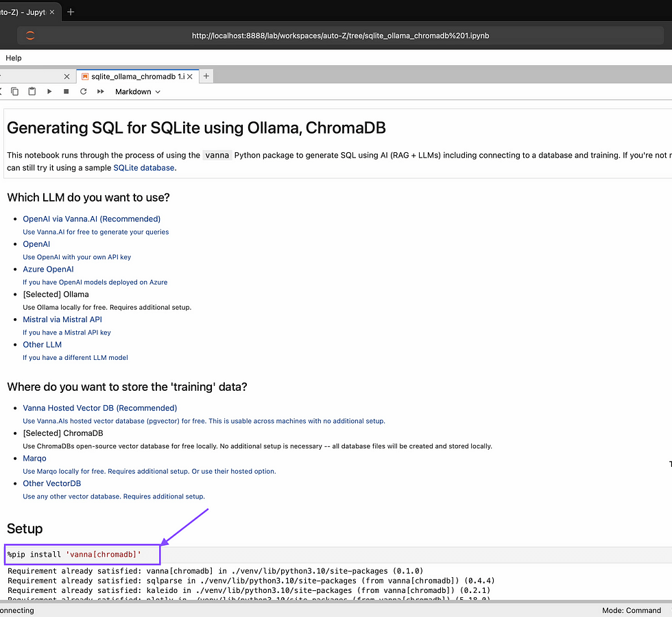
Task: Open the Markdown cell type dropdown
Action: 137,91
